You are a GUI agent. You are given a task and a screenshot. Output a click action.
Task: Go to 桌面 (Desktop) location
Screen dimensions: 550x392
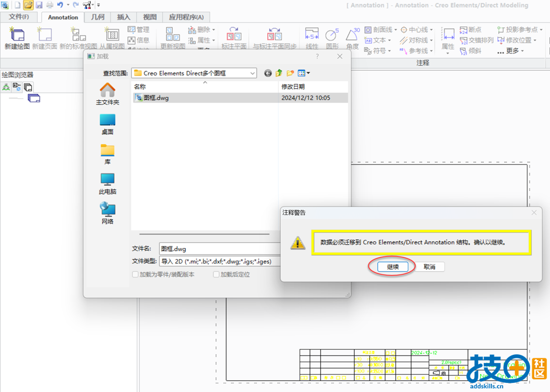coord(108,124)
